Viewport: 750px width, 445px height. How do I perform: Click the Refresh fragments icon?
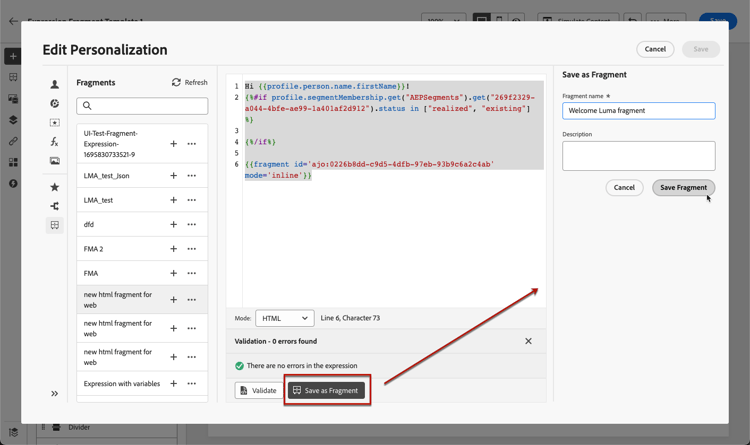[176, 82]
